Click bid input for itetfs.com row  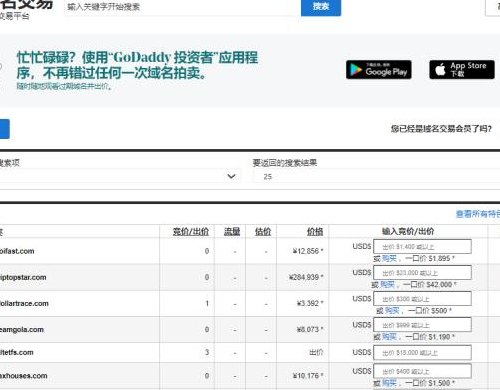[x=422, y=353]
